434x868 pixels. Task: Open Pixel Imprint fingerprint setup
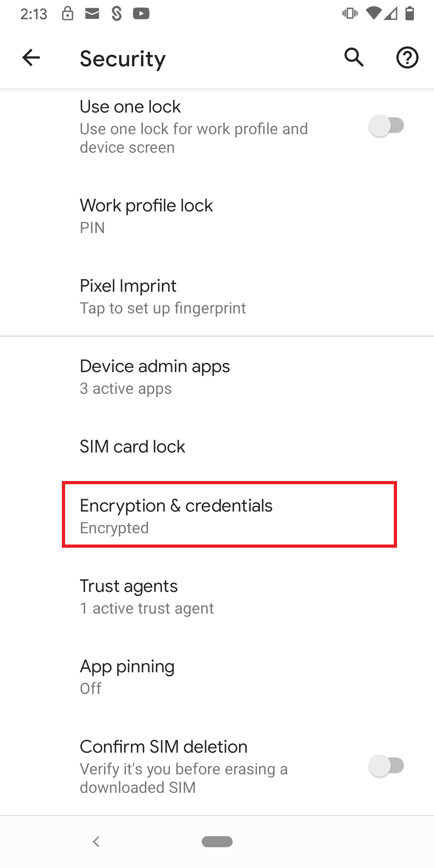pos(217,297)
